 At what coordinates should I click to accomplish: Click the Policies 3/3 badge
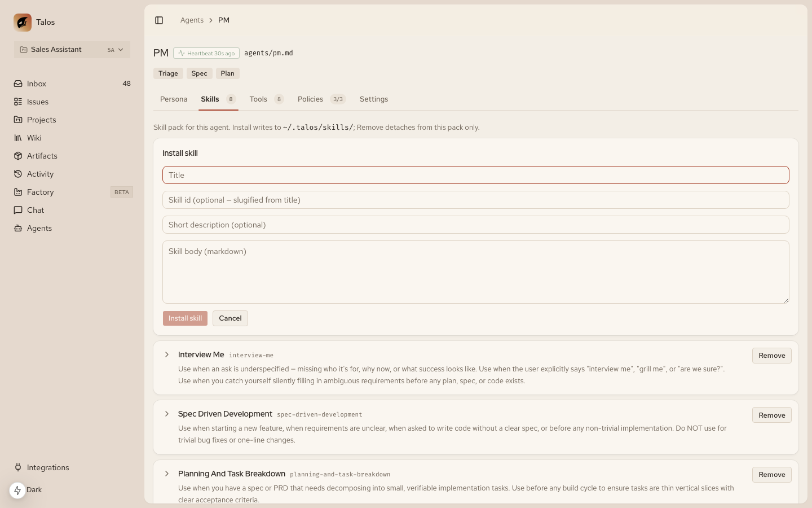click(338, 99)
